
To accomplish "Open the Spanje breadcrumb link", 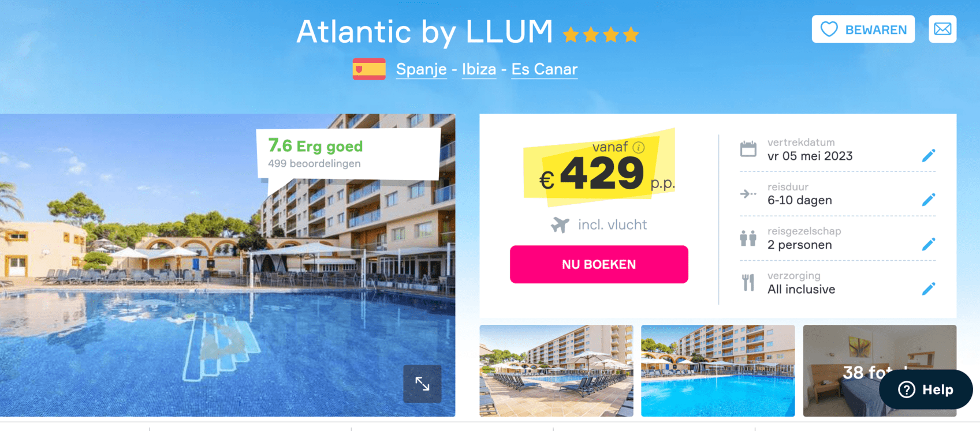I will (x=421, y=69).
